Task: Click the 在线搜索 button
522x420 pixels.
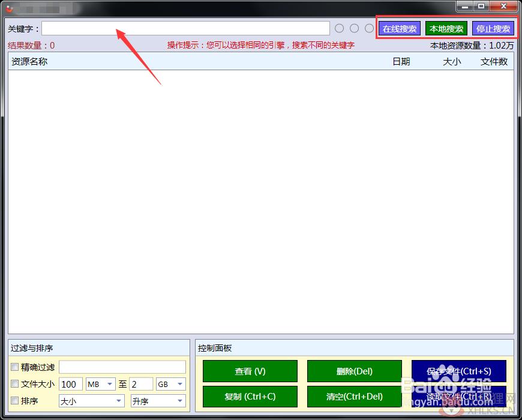Action: tap(400, 29)
